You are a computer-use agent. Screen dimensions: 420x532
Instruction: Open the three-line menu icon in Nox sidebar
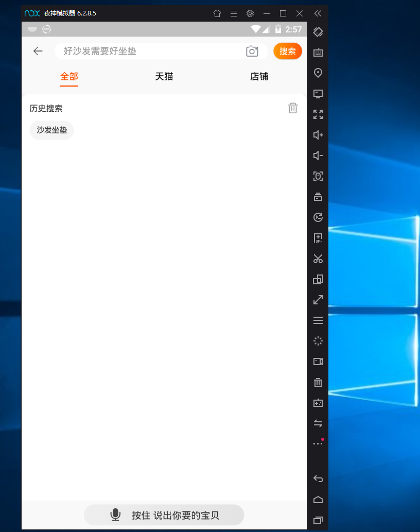click(318, 320)
